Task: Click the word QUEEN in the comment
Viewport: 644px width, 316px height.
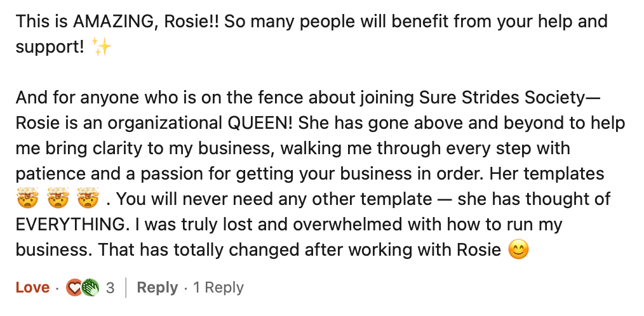Action: [x=260, y=123]
